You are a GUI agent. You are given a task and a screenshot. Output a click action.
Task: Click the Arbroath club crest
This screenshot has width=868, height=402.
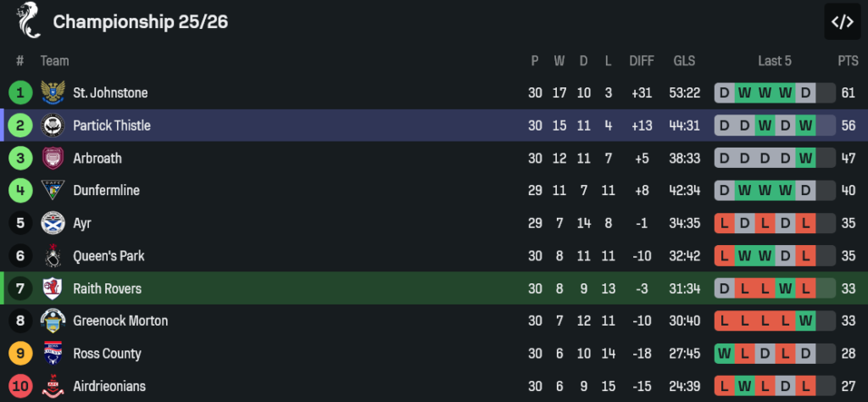[x=53, y=158]
